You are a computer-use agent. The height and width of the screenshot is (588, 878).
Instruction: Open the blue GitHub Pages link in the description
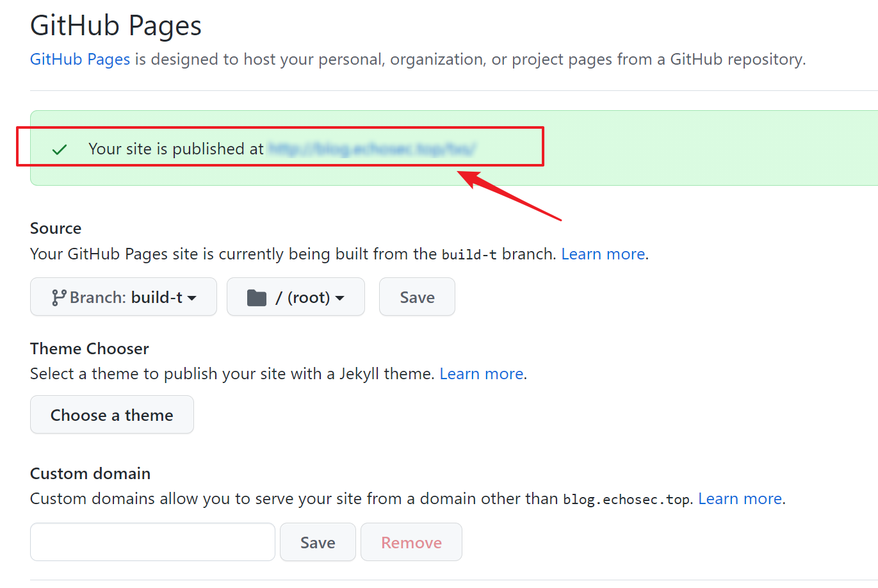click(x=80, y=59)
